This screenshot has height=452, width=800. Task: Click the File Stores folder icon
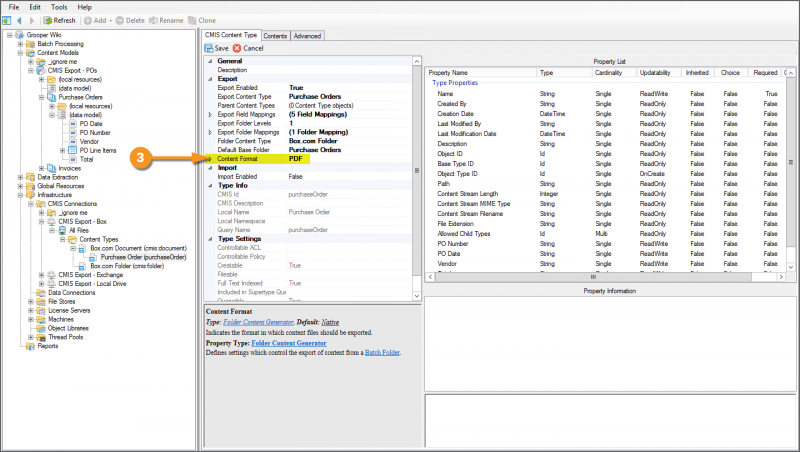(x=41, y=302)
